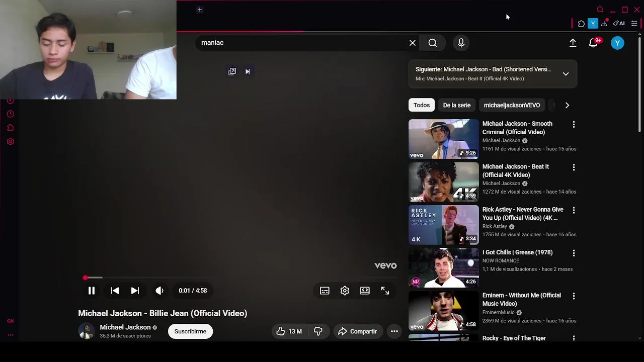Open YouTube notifications bell
The image size is (644, 362).
click(x=593, y=43)
